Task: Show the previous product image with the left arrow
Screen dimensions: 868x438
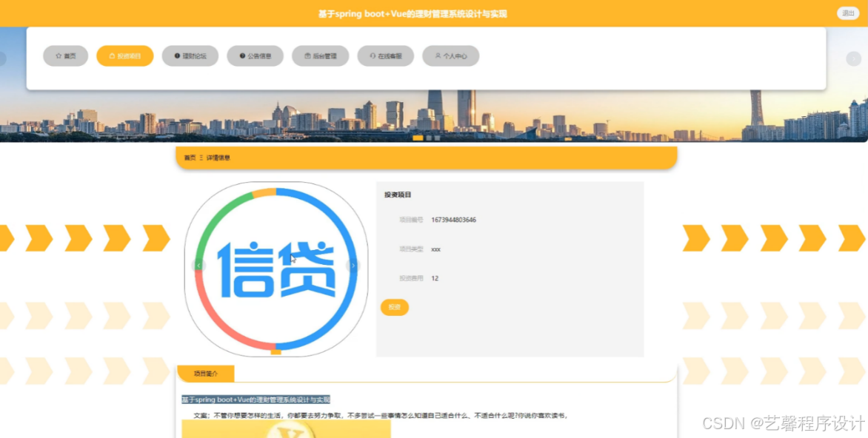Action: [x=198, y=266]
